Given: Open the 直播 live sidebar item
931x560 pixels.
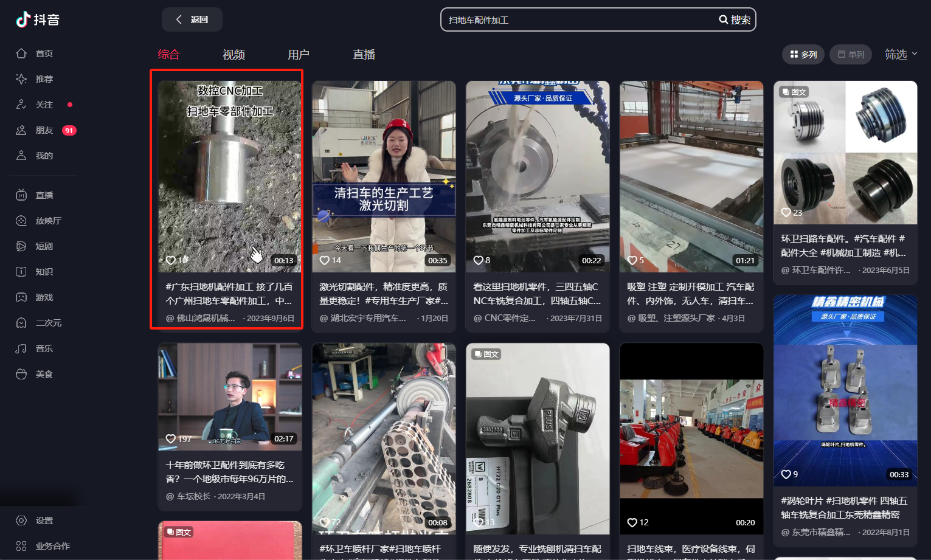Looking at the screenshot, I should point(43,195).
